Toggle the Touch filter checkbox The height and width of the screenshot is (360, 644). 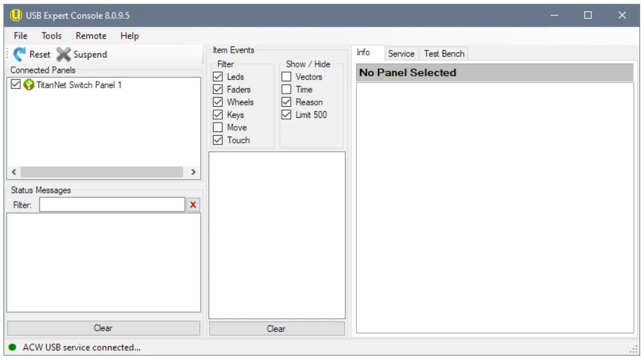pos(218,140)
